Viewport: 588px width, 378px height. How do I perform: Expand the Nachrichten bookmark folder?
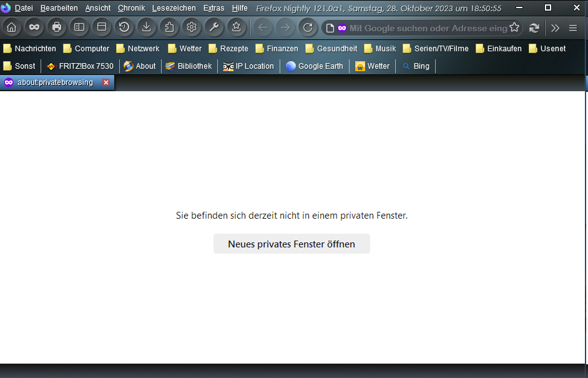(x=29, y=49)
